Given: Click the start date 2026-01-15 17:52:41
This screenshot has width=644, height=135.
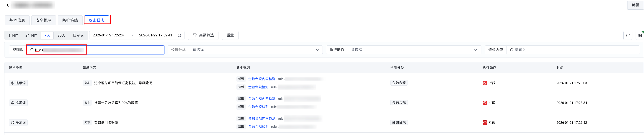Looking at the screenshot, I should tap(109, 35).
